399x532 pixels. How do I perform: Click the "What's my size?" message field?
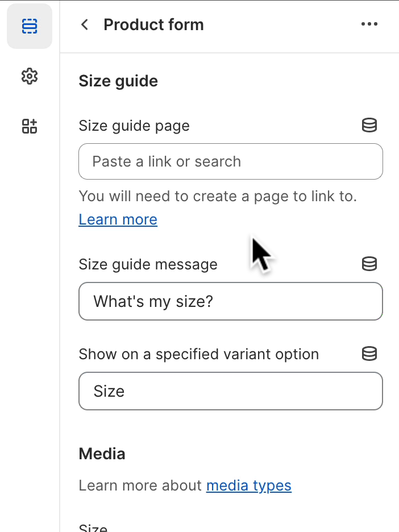[230, 301]
